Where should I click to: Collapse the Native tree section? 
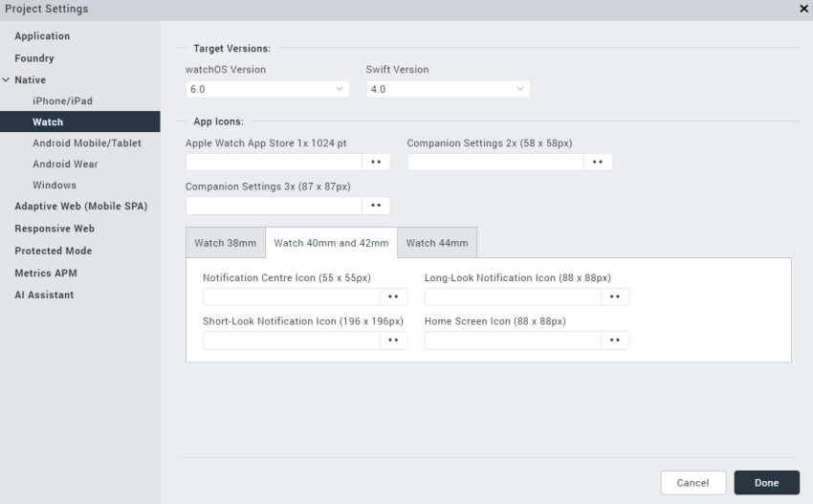pos(7,79)
